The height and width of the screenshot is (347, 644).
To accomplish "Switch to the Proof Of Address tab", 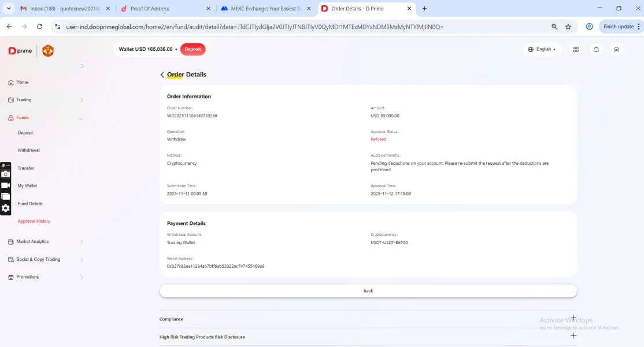I will 149,9.
